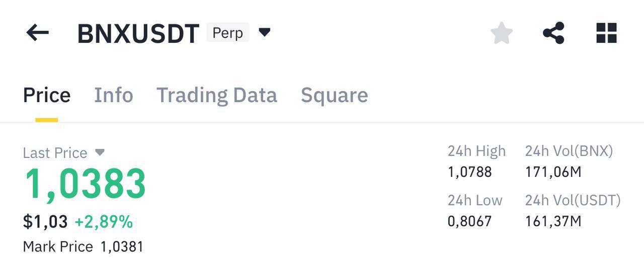Expand the BNXUSDT pair selector arrow

265,33
